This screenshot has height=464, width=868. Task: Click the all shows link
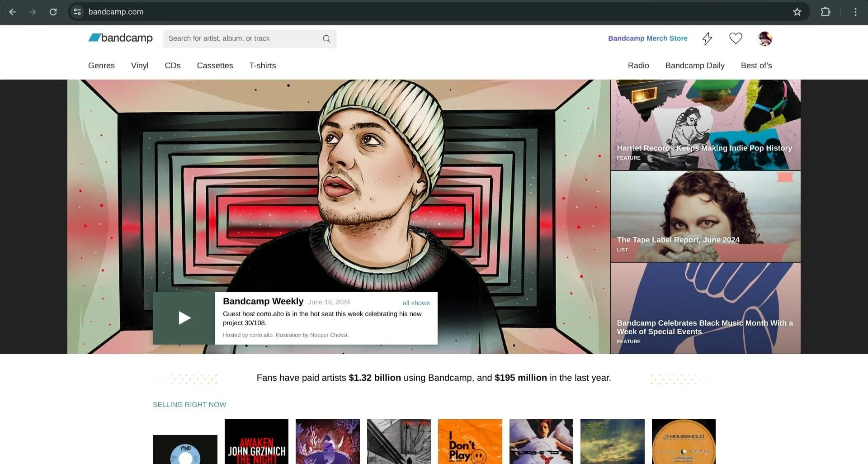coord(416,303)
